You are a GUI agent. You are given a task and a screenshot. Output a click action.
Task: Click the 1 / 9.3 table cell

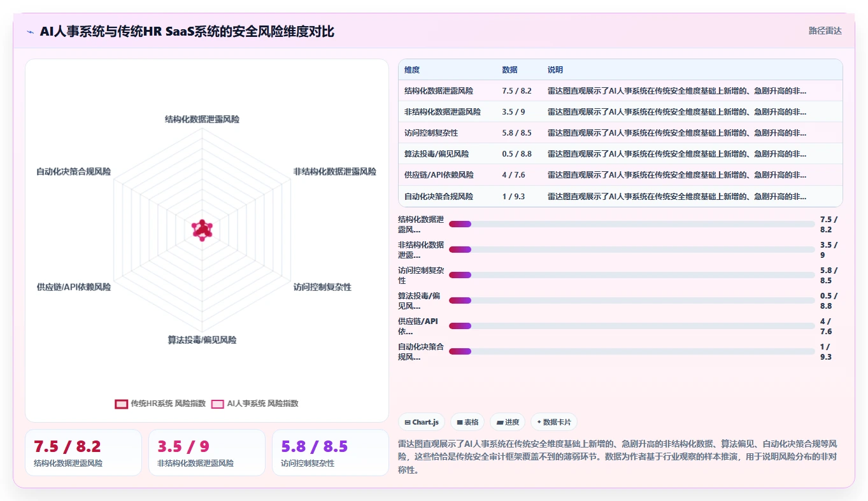pos(513,197)
